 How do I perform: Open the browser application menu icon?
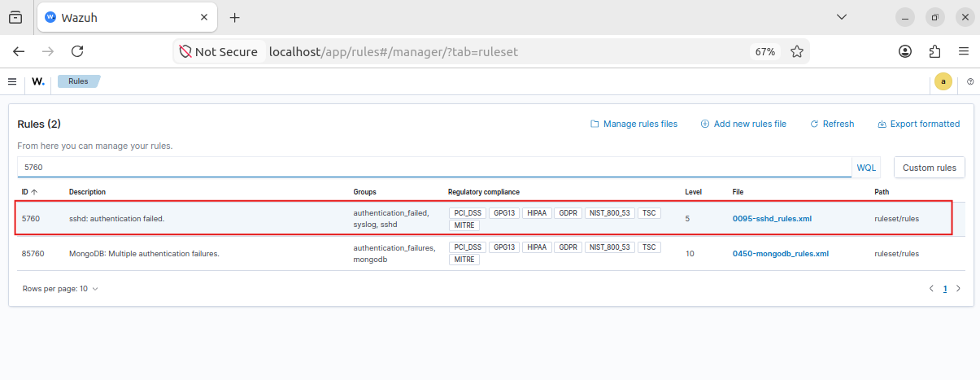(x=964, y=51)
